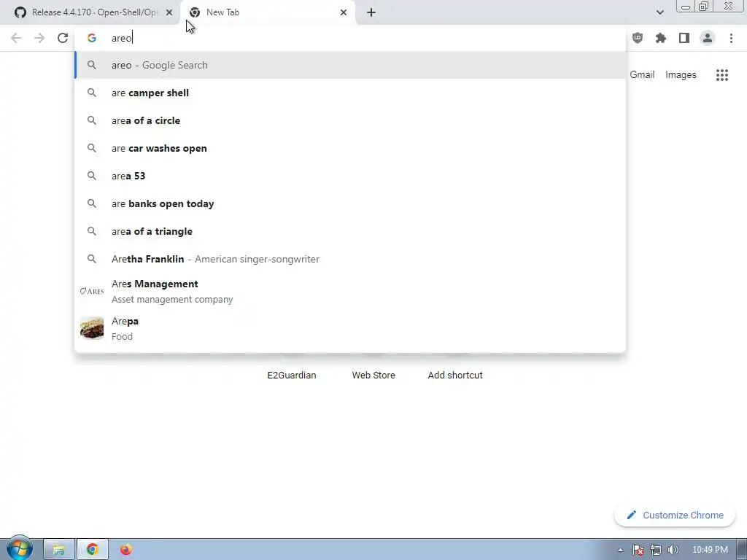Launch Firefox from the taskbar
This screenshot has width=747, height=560.
pyautogui.click(x=125, y=550)
